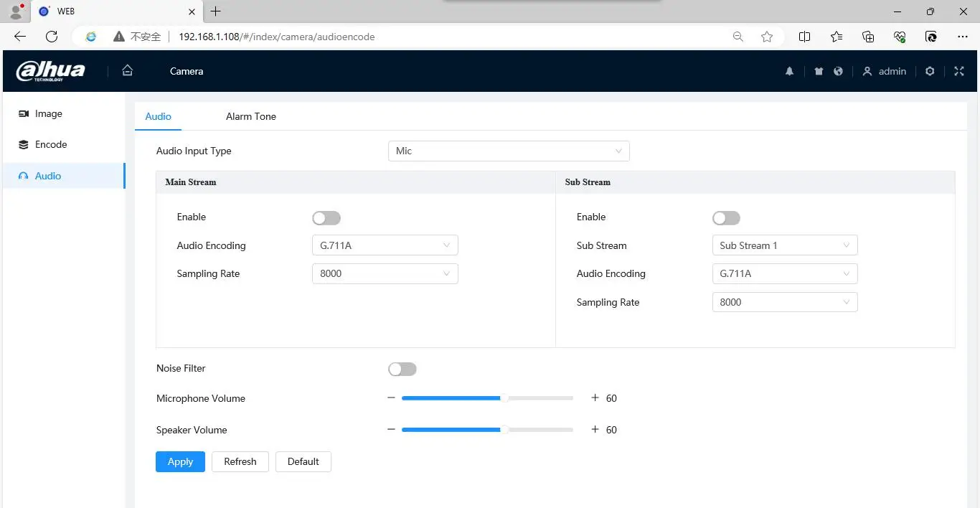Click the home icon in Dahua header
980x508 pixels.
click(128, 70)
